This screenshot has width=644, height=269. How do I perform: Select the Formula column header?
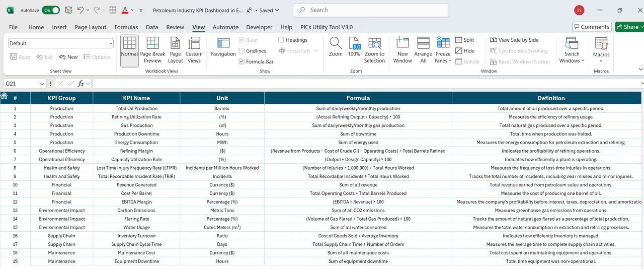pyautogui.click(x=358, y=98)
